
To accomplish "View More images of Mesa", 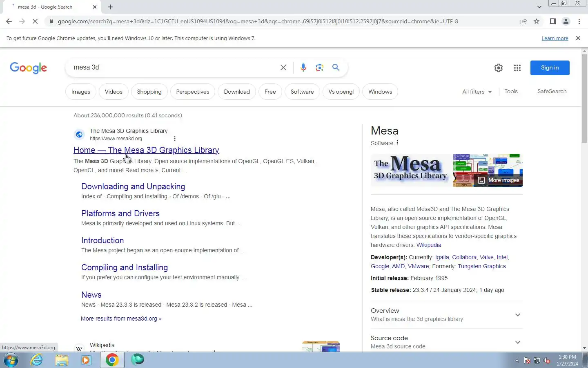I will click(x=499, y=180).
